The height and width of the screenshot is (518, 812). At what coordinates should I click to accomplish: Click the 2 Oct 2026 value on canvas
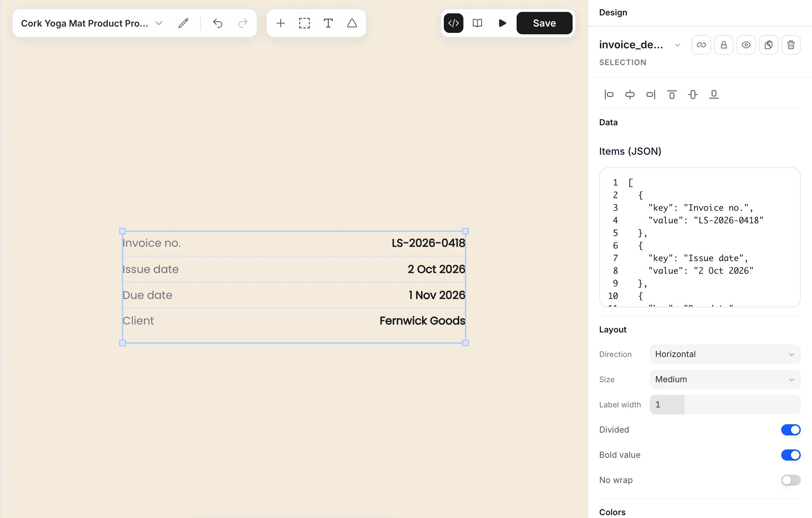point(436,269)
